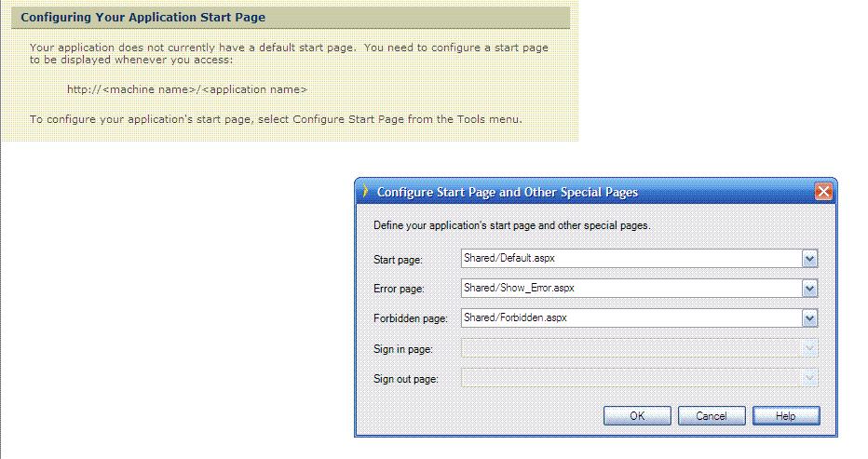Click the "Forbidden page:" label
The image size is (868, 459).
tap(410, 319)
